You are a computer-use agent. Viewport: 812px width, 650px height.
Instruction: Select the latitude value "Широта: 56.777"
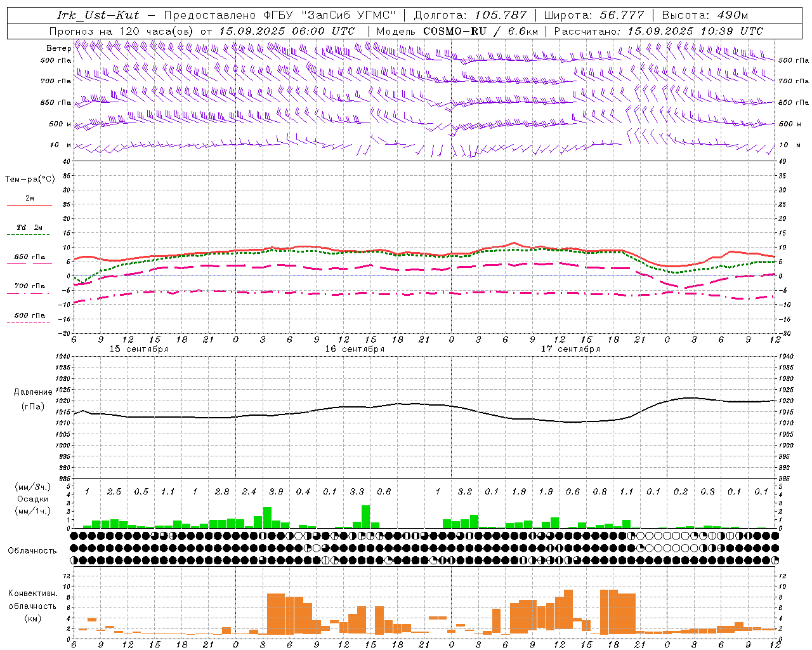click(594, 15)
